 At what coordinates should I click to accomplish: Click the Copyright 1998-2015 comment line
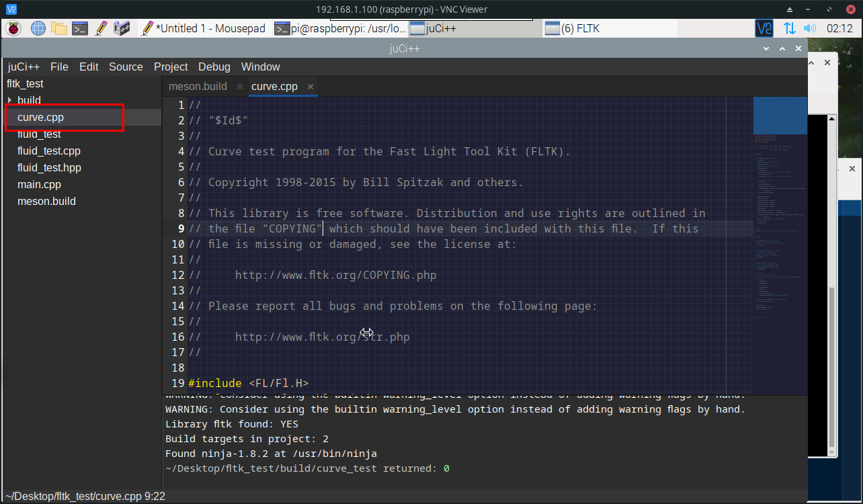356,182
